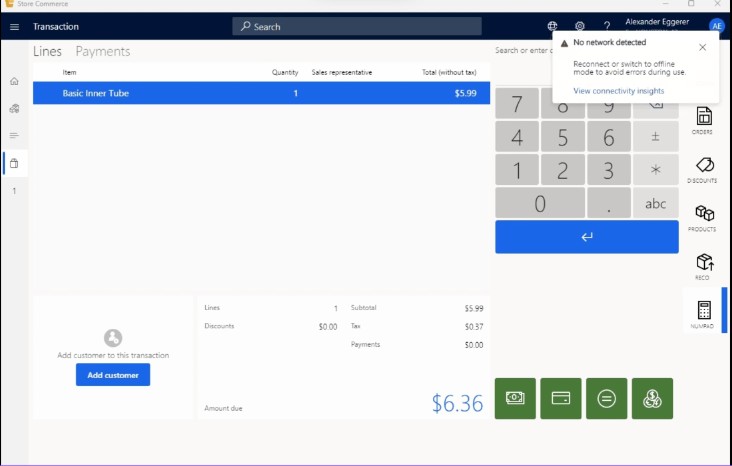
Task: Open the list lines sidebar icon
Action: 14,136
